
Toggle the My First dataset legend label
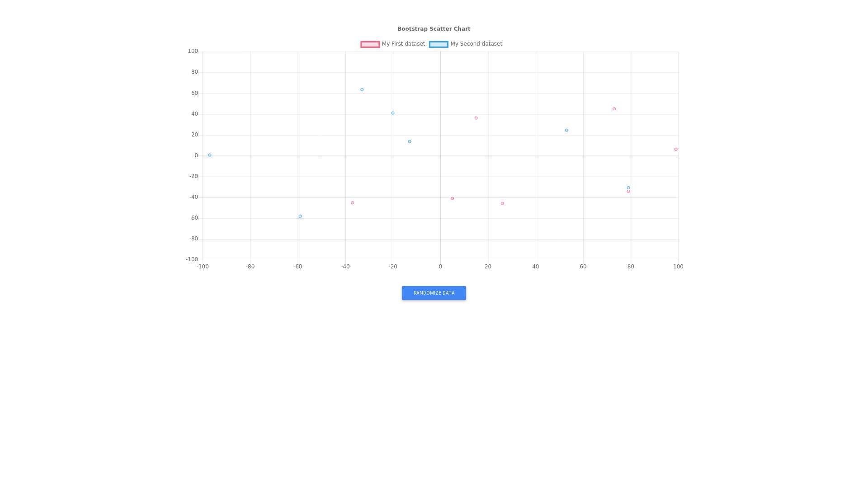click(403, 44)
